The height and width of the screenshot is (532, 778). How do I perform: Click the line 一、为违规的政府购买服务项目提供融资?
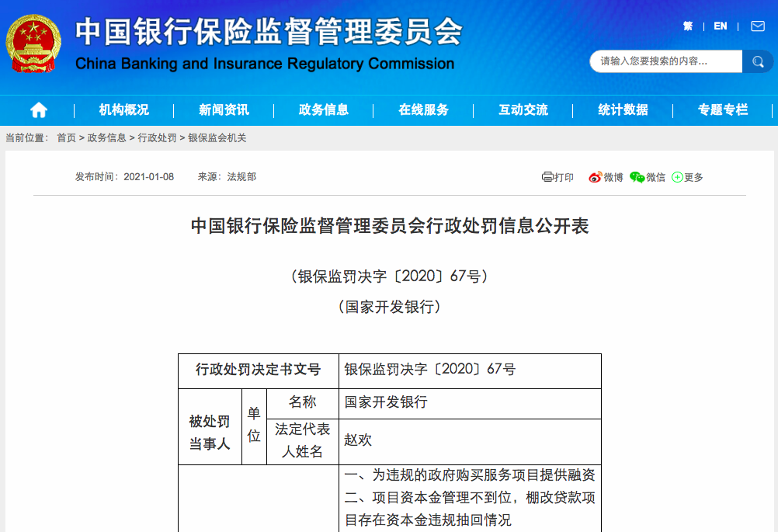(x=470, y=475)
